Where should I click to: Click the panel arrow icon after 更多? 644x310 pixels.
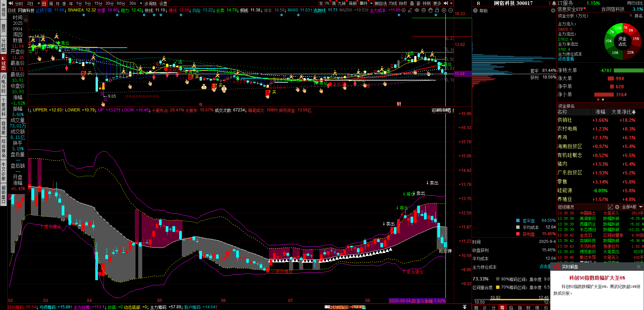coord(445,3)
